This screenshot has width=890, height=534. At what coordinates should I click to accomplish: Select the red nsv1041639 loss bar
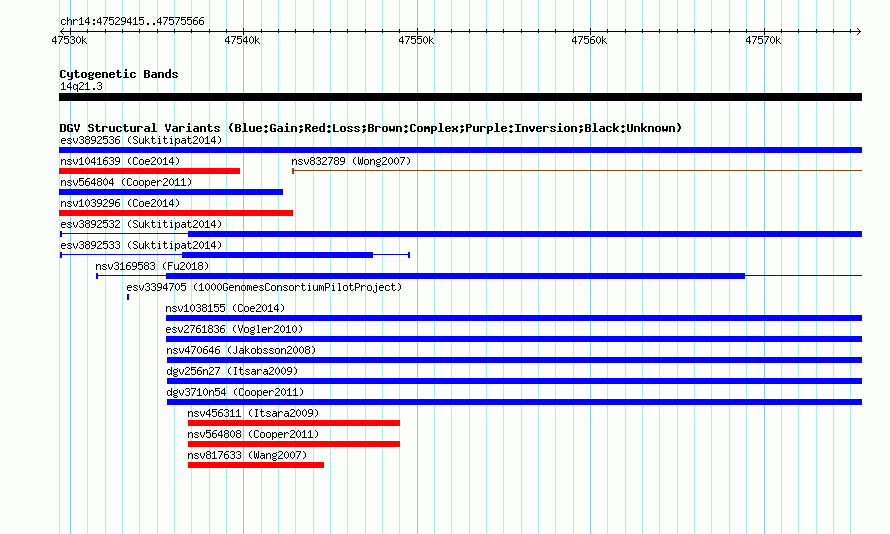[149, 171]
